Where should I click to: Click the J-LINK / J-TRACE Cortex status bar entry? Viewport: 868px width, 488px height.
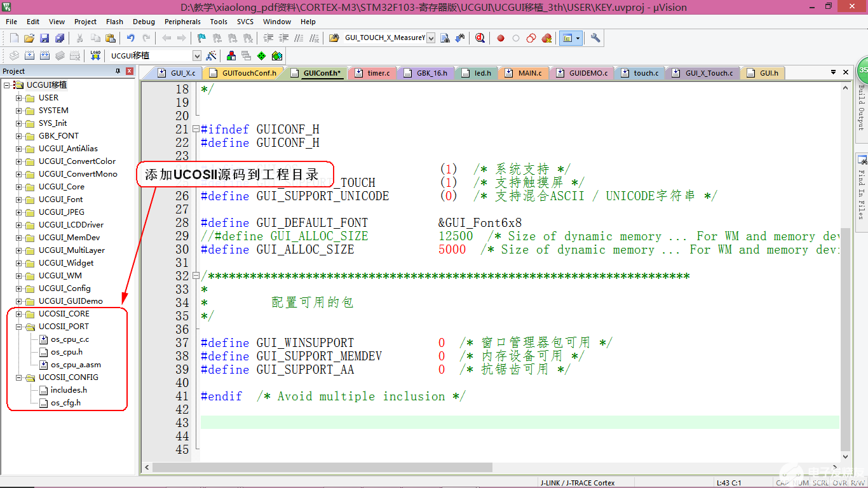pyautogui.click(x=578, y=483)
